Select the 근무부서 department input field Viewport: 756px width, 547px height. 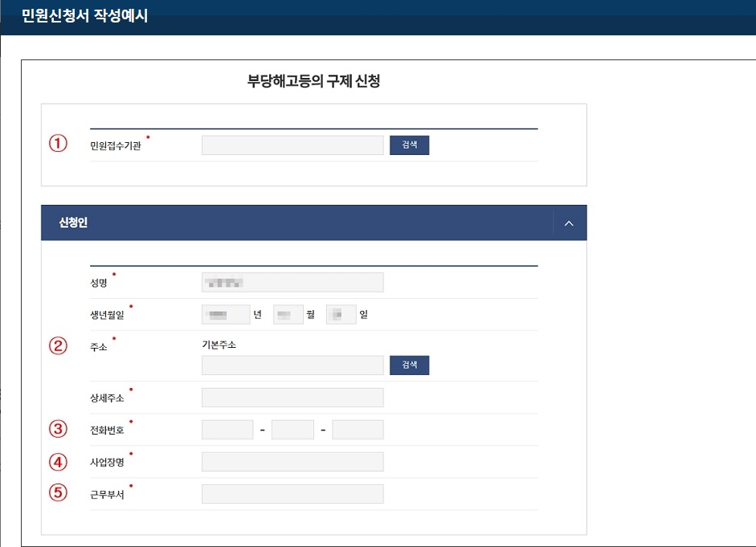click(292, 493)
